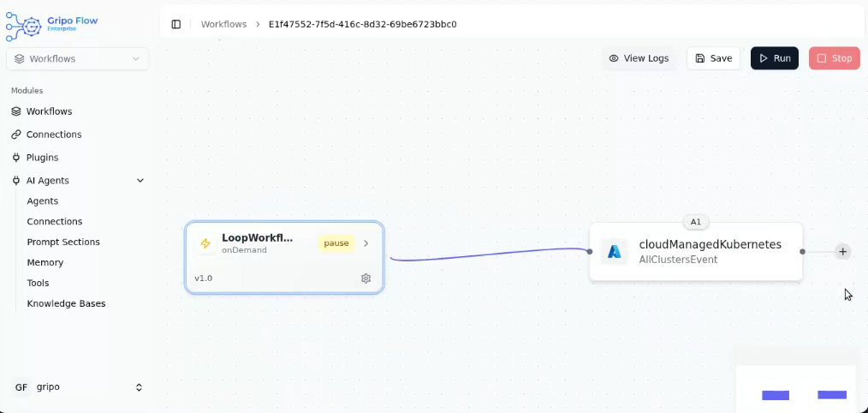
Task: Click the Run button
Action: 774,58
